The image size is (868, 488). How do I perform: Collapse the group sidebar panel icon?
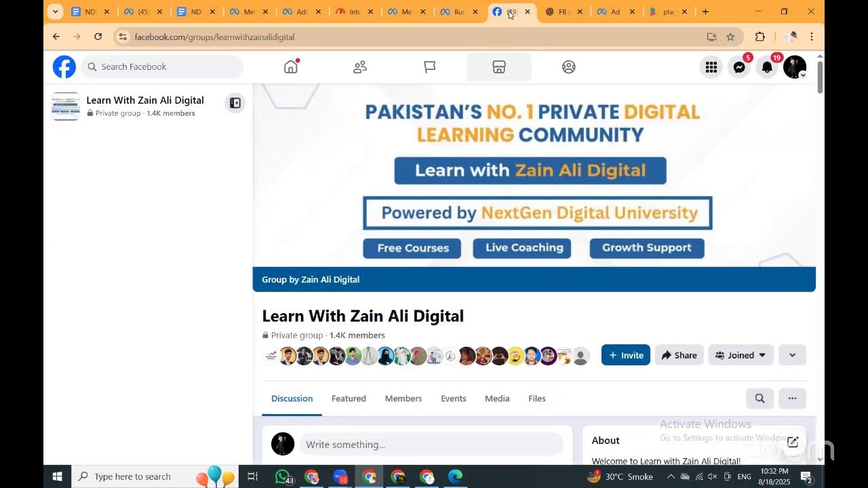(235, 103)
